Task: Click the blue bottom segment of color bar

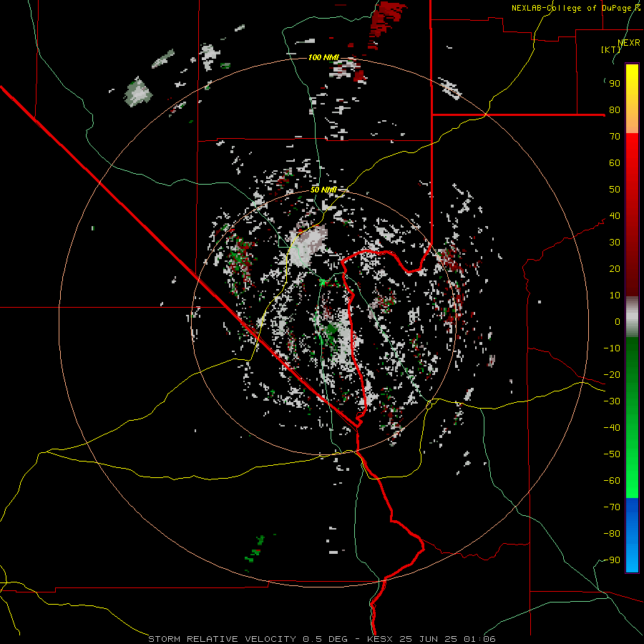Action: coord(632,535)
